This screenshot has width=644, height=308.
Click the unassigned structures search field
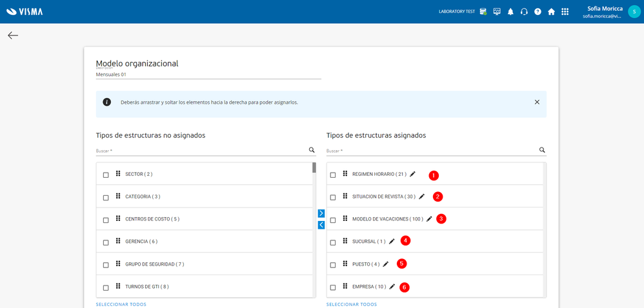tap(200, 151)
